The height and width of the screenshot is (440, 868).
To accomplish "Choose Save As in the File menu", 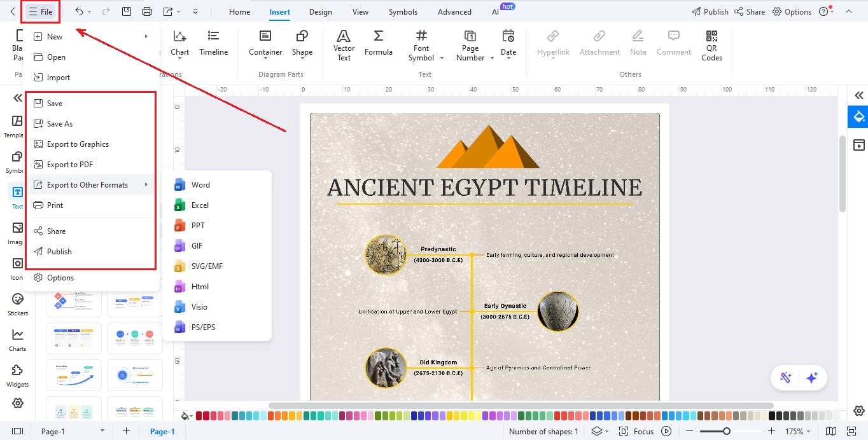I will [90, 123].
